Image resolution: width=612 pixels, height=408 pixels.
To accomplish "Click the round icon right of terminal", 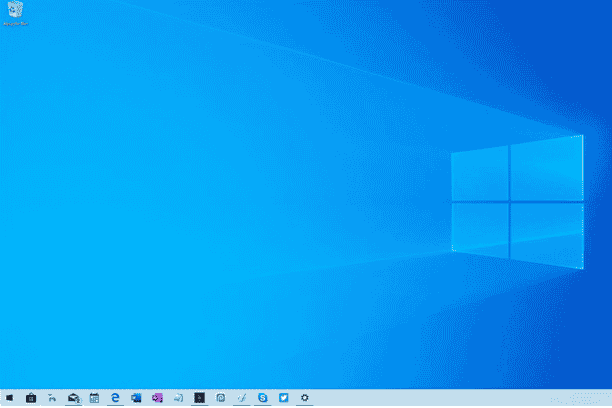I will (x=220, y=398).
